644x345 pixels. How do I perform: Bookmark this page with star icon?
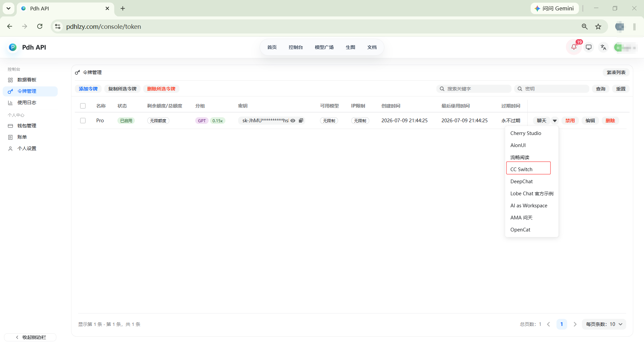[x=598, y=26]
